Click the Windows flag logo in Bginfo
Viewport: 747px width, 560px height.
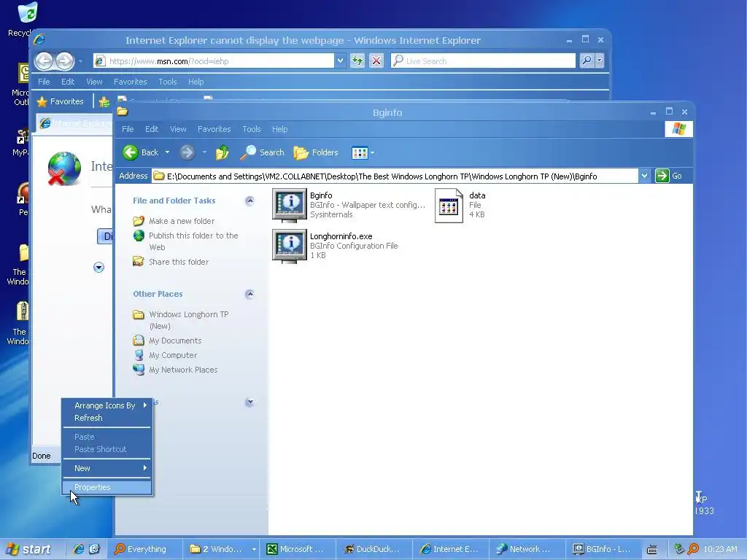[x=679, y=129]
